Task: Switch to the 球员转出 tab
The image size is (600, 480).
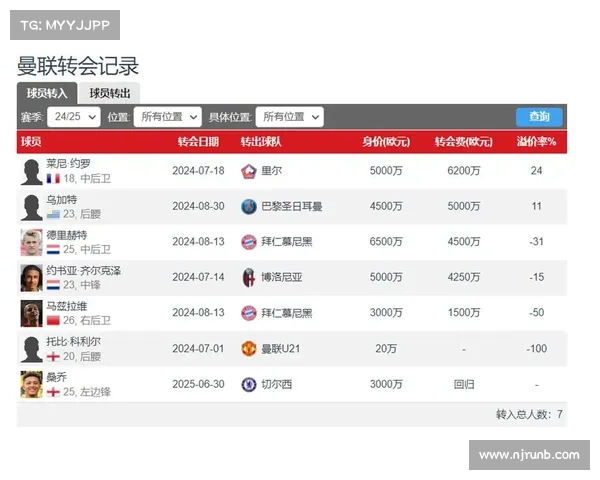Action: (x=110, y=93)
